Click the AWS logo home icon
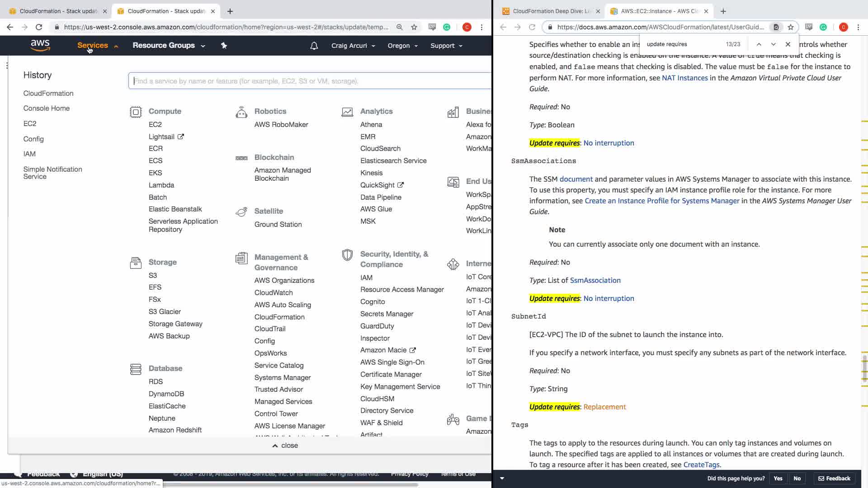Viewport: 868px width, 488px height. click(x=40, y=45)
